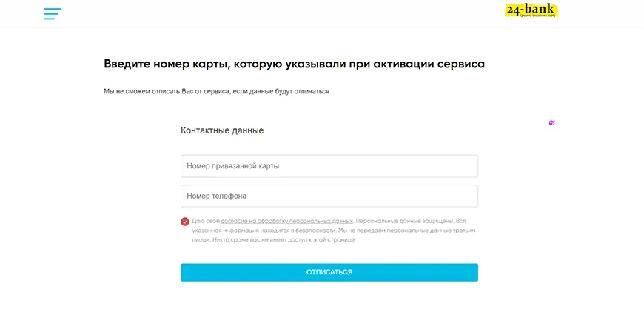Click the 'Мы не сможем отписать Вас' notice

(x=216, y=91)
